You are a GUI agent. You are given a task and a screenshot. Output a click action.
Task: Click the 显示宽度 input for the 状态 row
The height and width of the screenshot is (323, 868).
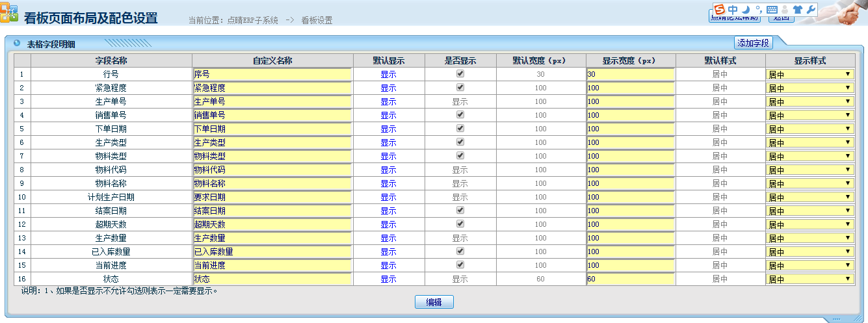(630, 279)
